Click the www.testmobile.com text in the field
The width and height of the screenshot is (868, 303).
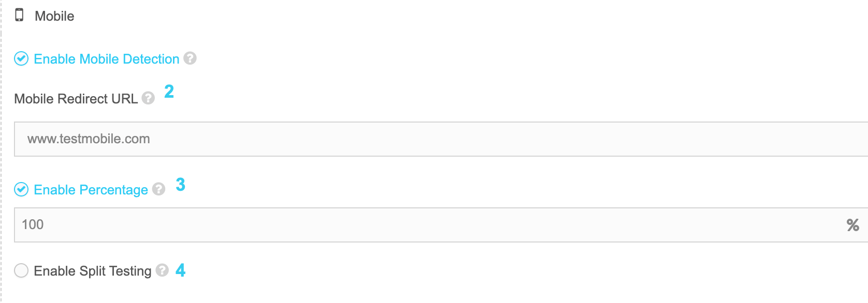coord(89,139)
